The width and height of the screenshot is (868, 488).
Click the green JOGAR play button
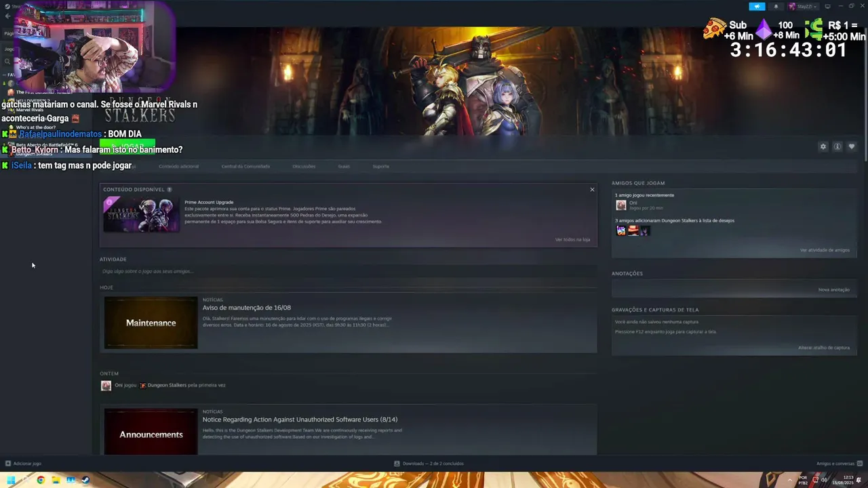(127, 146)
